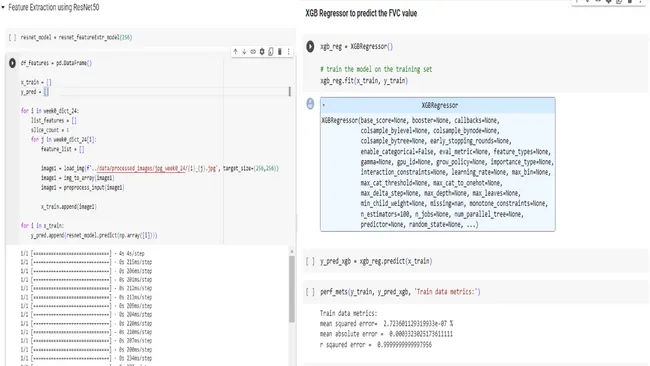Screen dimensions: 650x366
Task: Open more cell actions three-dot menu
Action: point(289,52)
